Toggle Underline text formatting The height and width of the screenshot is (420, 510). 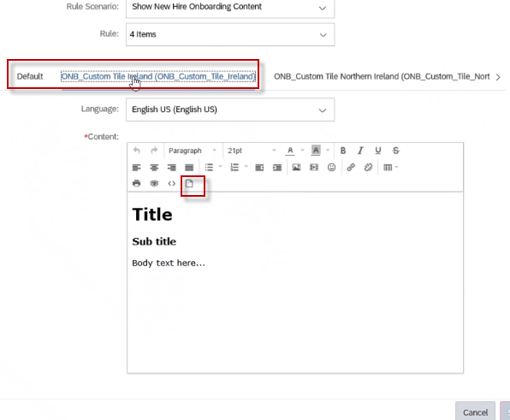tap(378, 151)
